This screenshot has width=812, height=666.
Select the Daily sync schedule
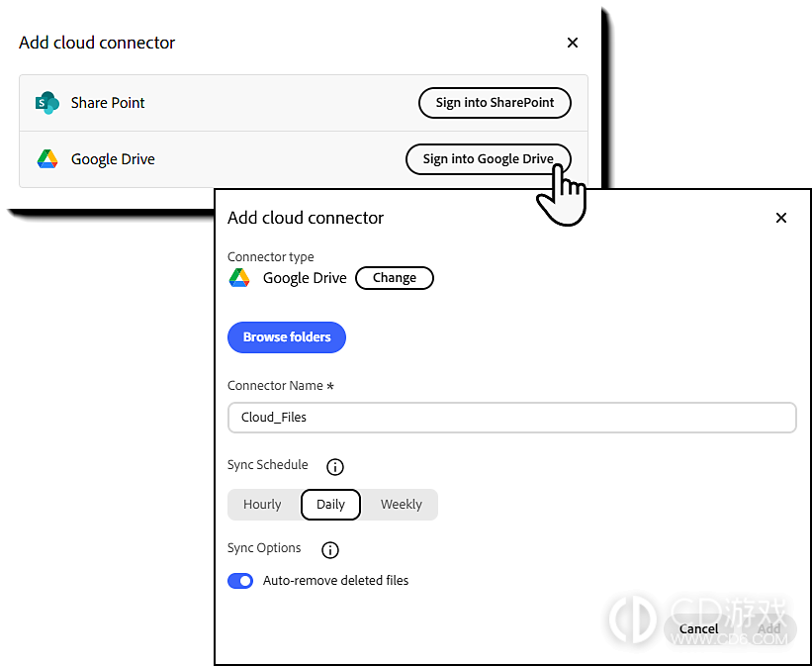pyautogui.click(x=330, y=505)
